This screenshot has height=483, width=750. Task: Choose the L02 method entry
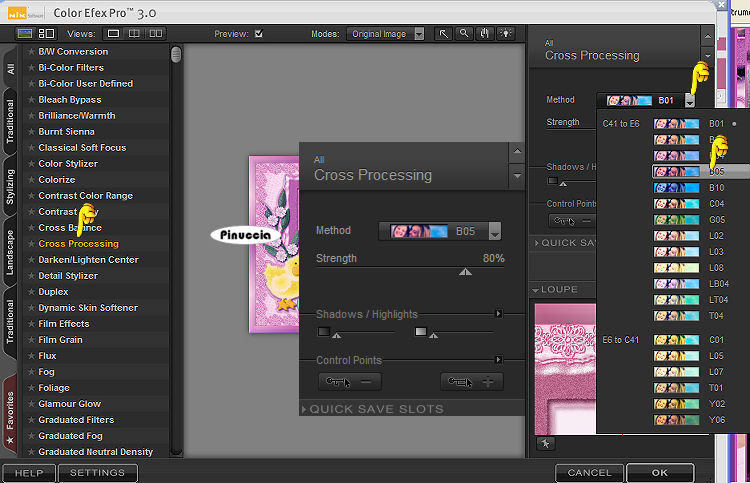(x=716, y=236)
